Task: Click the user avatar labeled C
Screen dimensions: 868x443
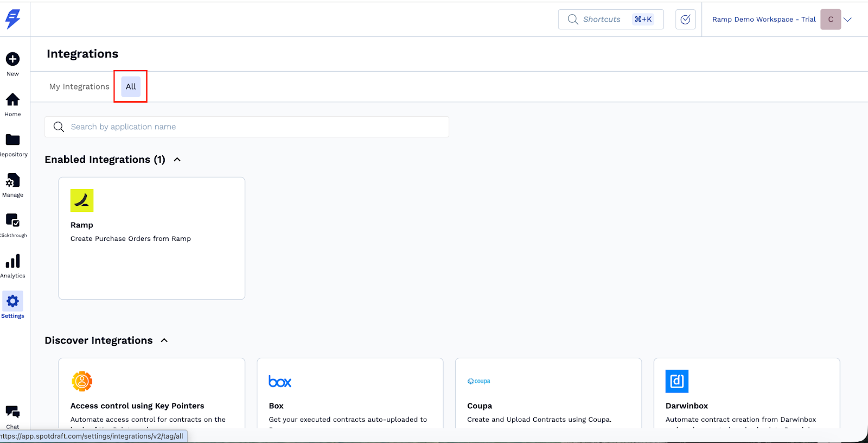Action: click(x=830, y=20)
